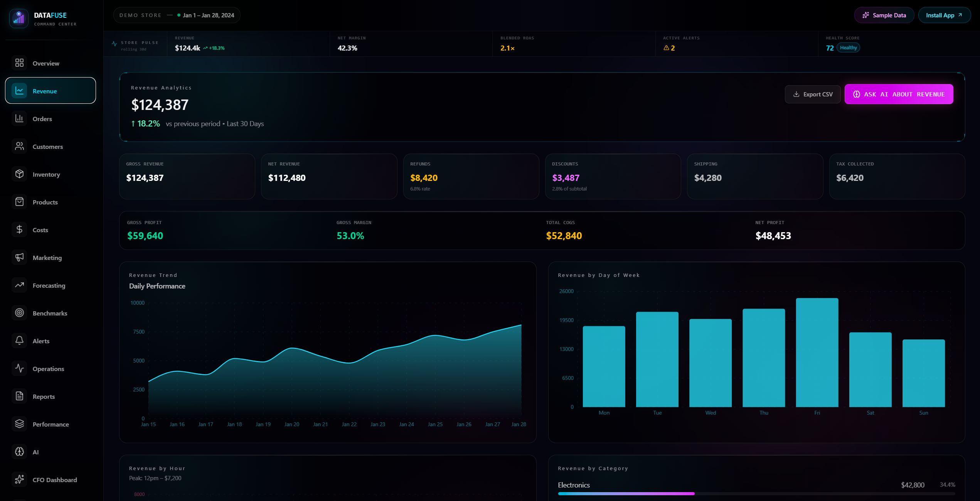Screen dimensions: 980x501
Task: Click the Electronics category progress bar
Action: (x=756, y=494)
